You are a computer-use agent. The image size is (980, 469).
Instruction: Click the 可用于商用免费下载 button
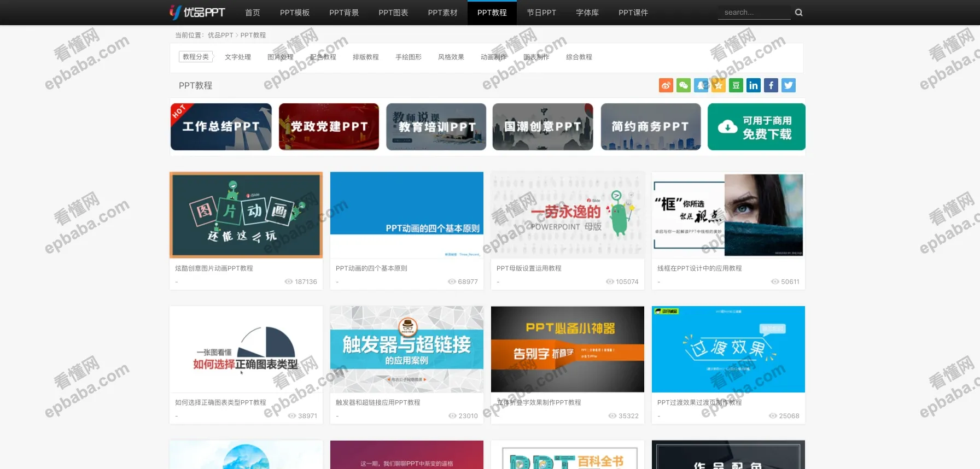(x=756, y=127)
